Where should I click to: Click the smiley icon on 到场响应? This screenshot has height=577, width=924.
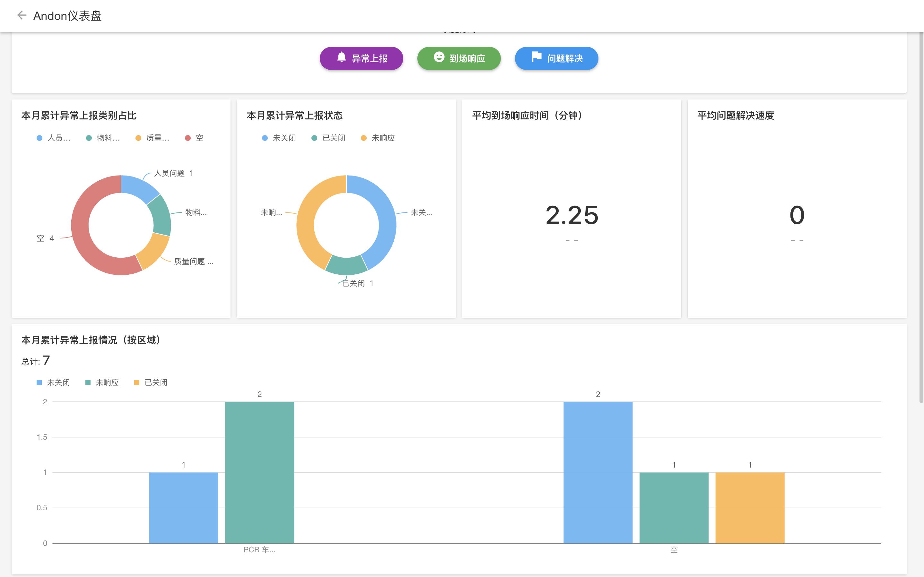point(439,57)
